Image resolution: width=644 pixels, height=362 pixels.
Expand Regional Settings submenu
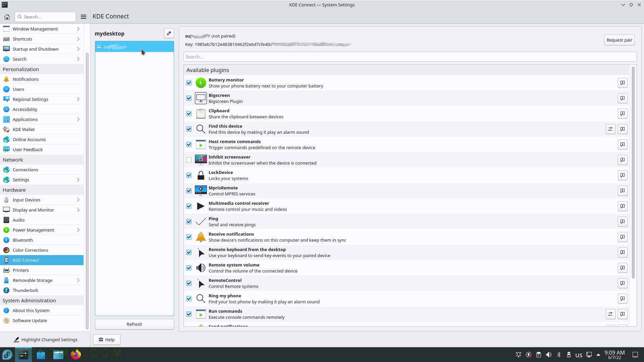(78, 99)
